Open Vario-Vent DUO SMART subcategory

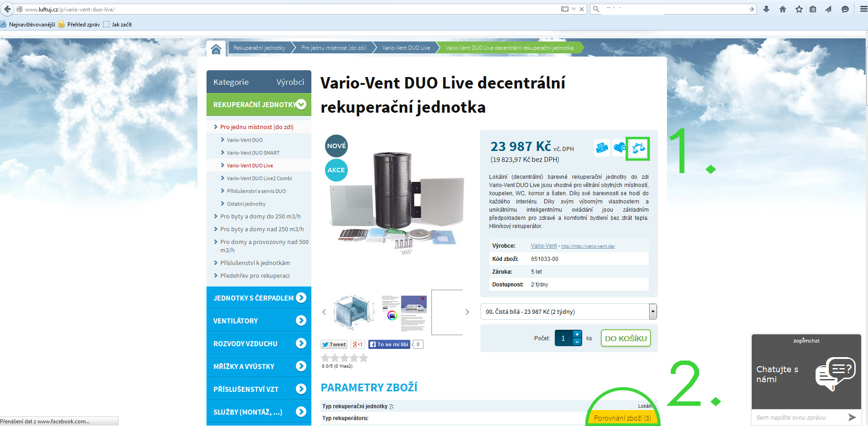tap(253, 153)
